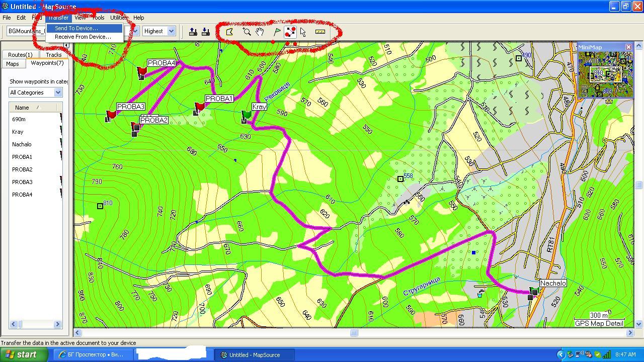644x362 pixels.
Task: Click green checkmark shield tray icon
Action: 597,354
